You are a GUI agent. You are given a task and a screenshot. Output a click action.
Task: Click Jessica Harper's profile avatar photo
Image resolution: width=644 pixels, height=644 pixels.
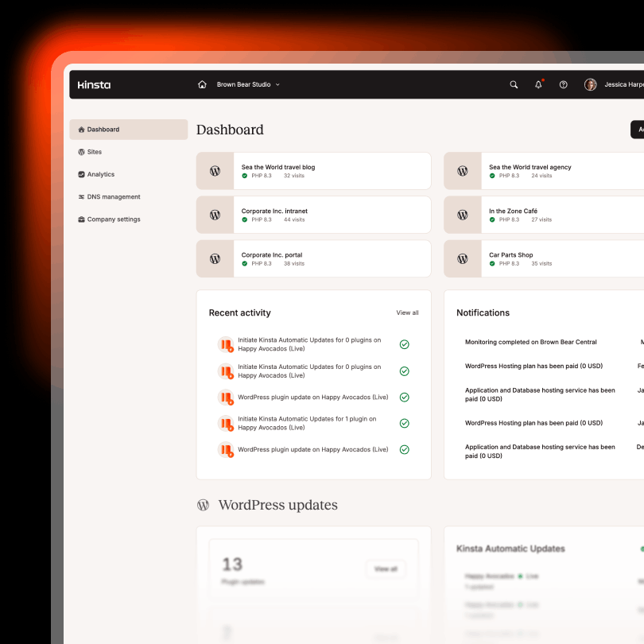[x=590, y=83]
